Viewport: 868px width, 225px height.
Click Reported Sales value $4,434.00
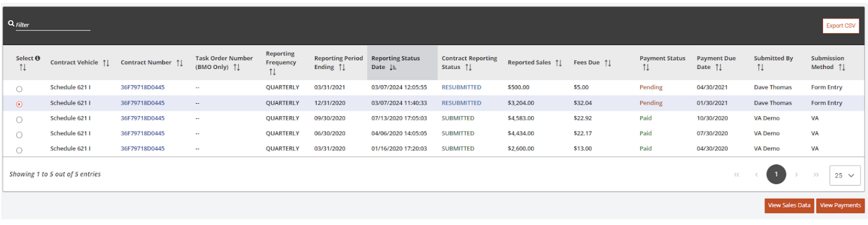click(521, 133)
